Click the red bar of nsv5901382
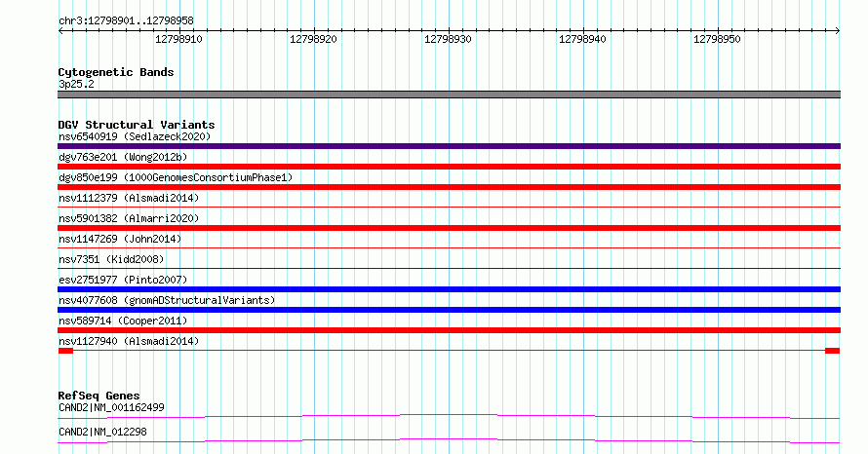868x454 pixels. point(449,228)
